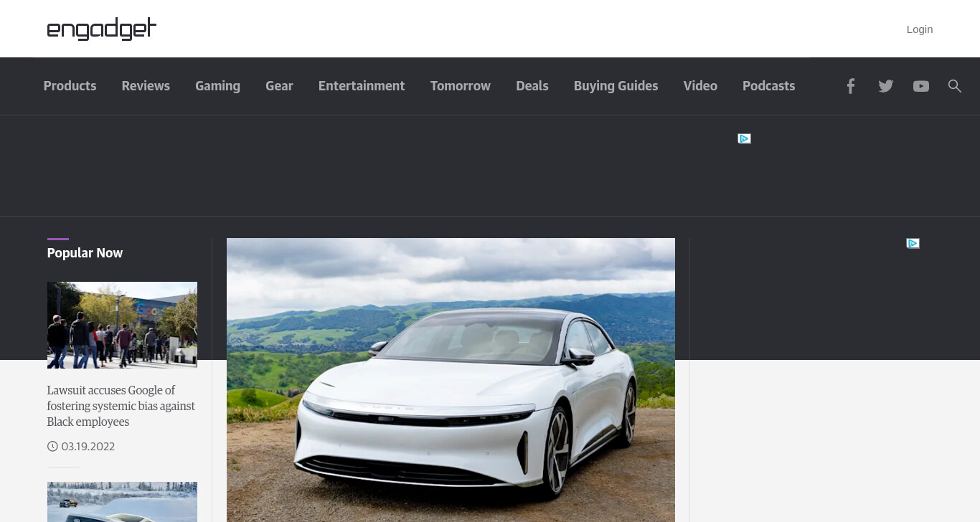Click the snowy car thumbnail under Popular Now
The height and width of the screenshot is (522, 980).
[122, 502]
